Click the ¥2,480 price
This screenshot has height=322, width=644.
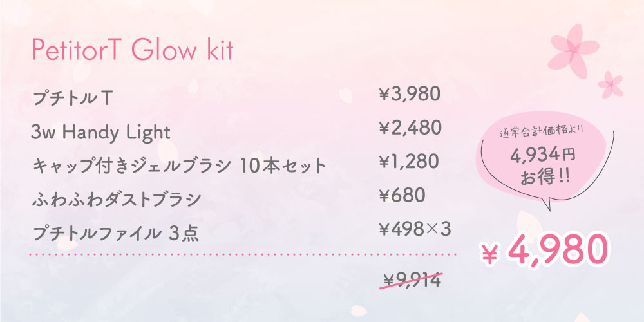[410, 128]
